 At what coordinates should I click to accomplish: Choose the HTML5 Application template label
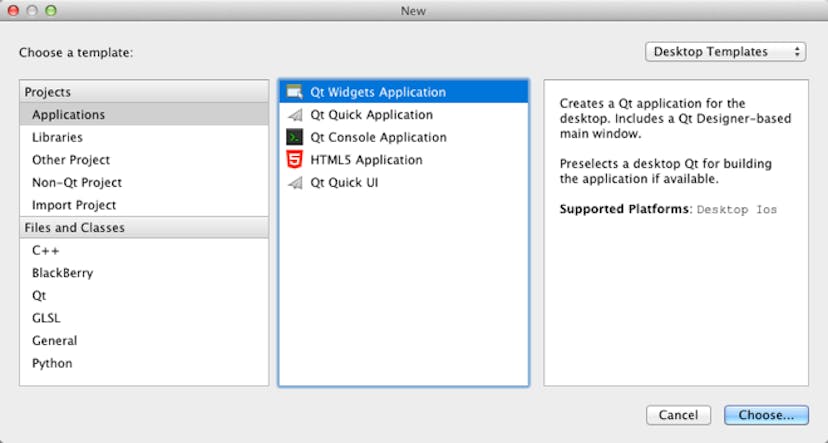coord(366,160)
